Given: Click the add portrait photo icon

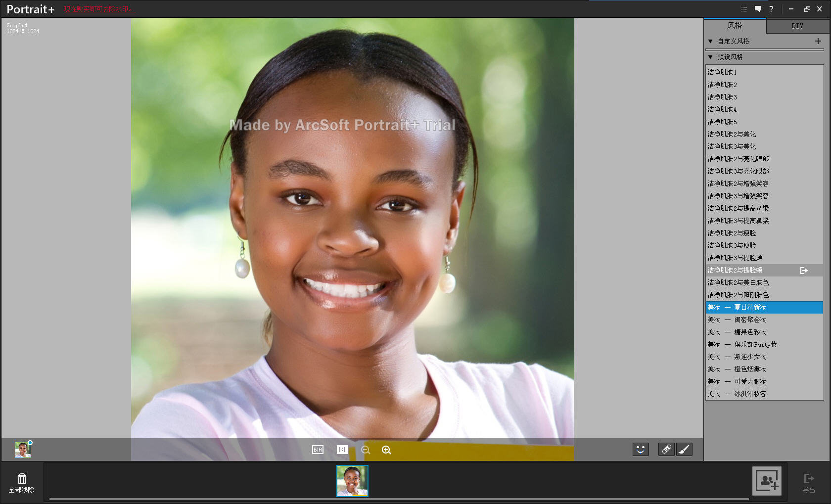Looking at the screenshot, I should click(767, 480).
